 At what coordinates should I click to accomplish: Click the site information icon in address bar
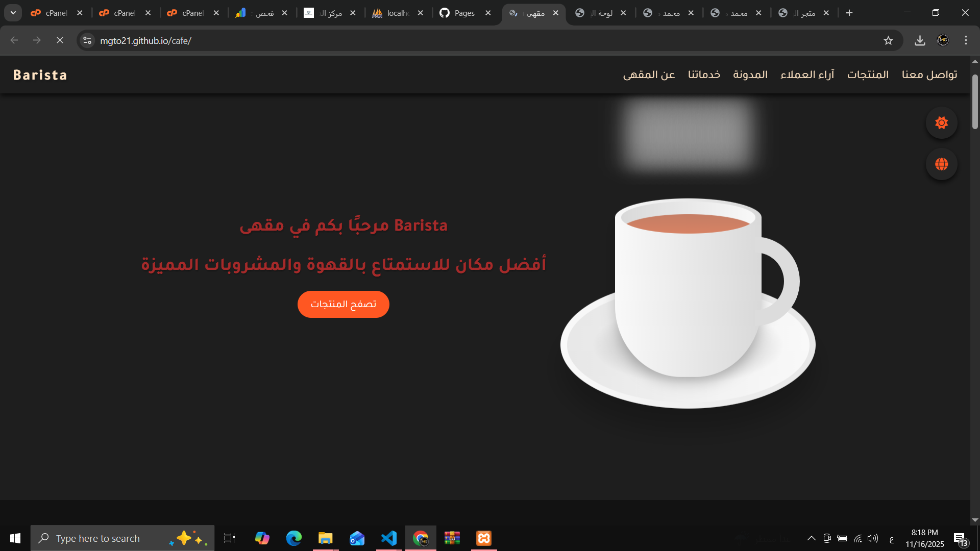(x=87, y=41)
